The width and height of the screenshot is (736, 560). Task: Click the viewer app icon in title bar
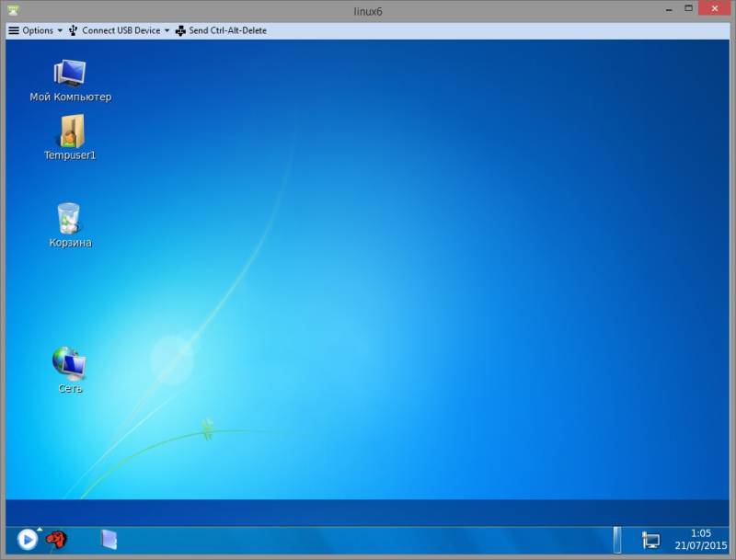(13, 9)
